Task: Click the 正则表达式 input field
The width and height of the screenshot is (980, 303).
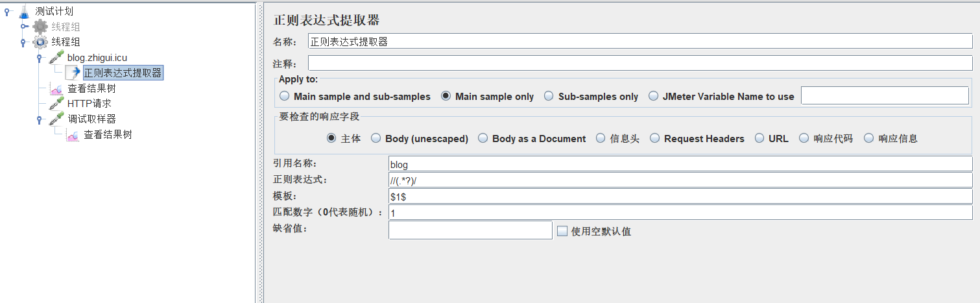Action: [x=680, y=180]
